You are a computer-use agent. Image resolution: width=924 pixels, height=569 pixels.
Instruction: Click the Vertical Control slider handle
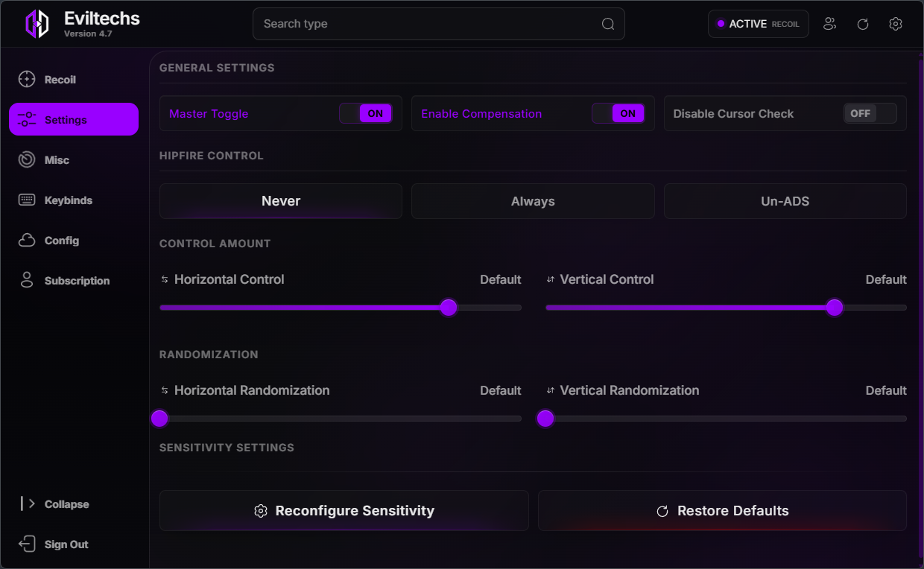pyautogui.click(x=834, y=308)
